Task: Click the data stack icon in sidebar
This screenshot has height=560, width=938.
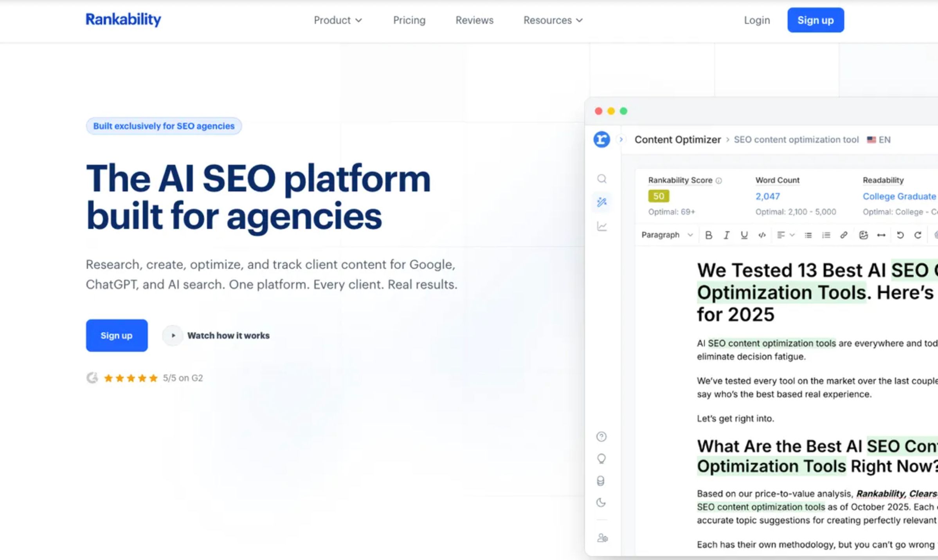Action: [x=602, y=481]
